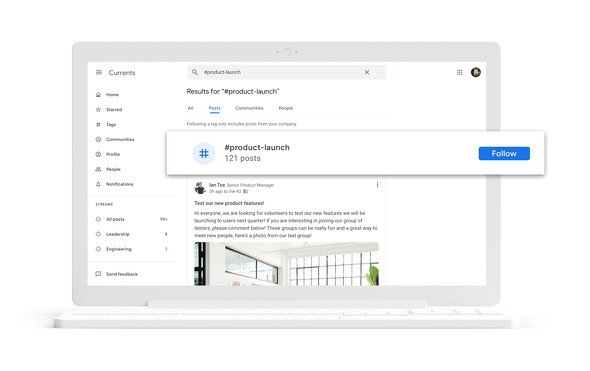Click the Starred star icon

coord(98,109)
